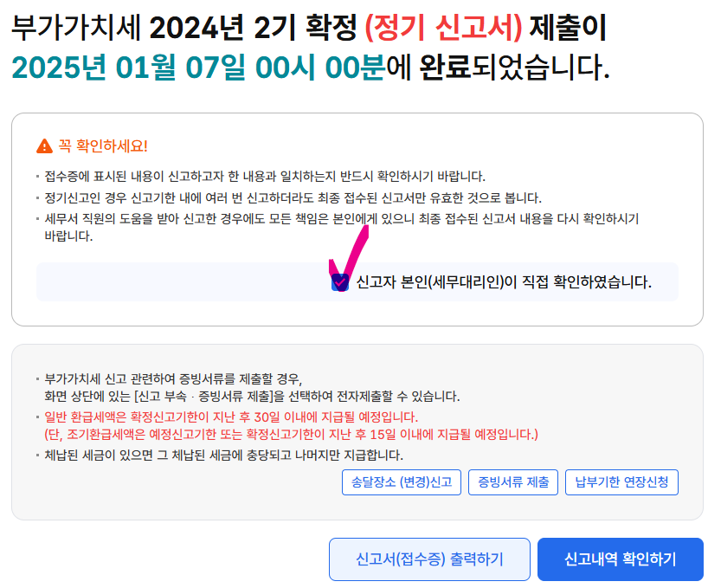Open 송달장소 (변경)신고
Viewport: 708px width, 588px height.
pyautogui.click(x=402, y=482)
